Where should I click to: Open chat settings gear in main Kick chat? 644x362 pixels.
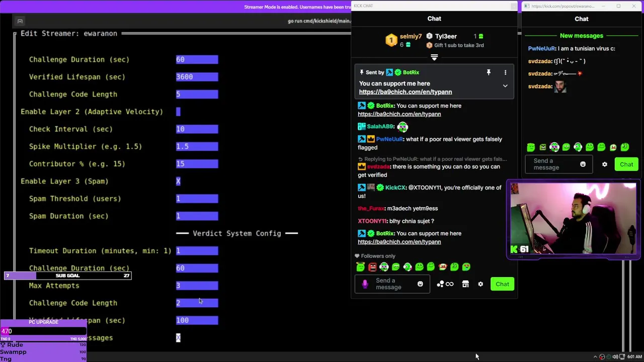tap(480, 284)
